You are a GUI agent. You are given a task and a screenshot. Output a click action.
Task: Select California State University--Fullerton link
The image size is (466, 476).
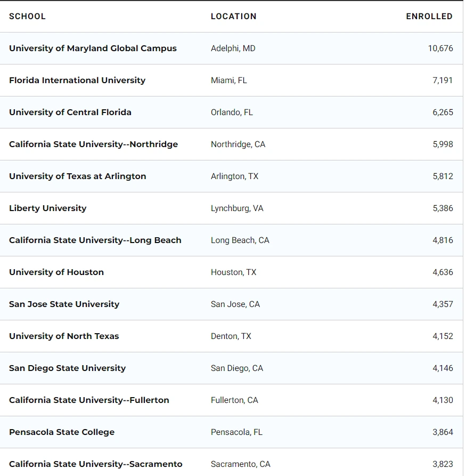[x=89, y=400]
